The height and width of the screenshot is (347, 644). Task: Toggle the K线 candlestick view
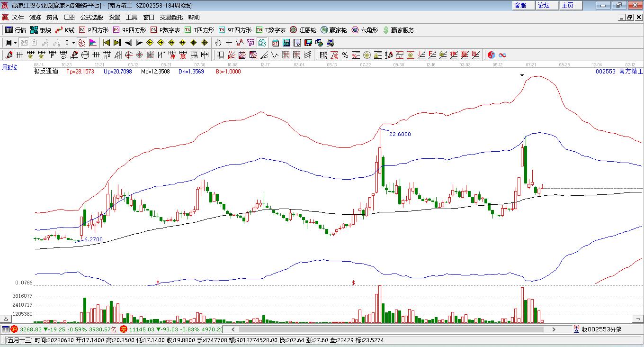coord(65,30)
